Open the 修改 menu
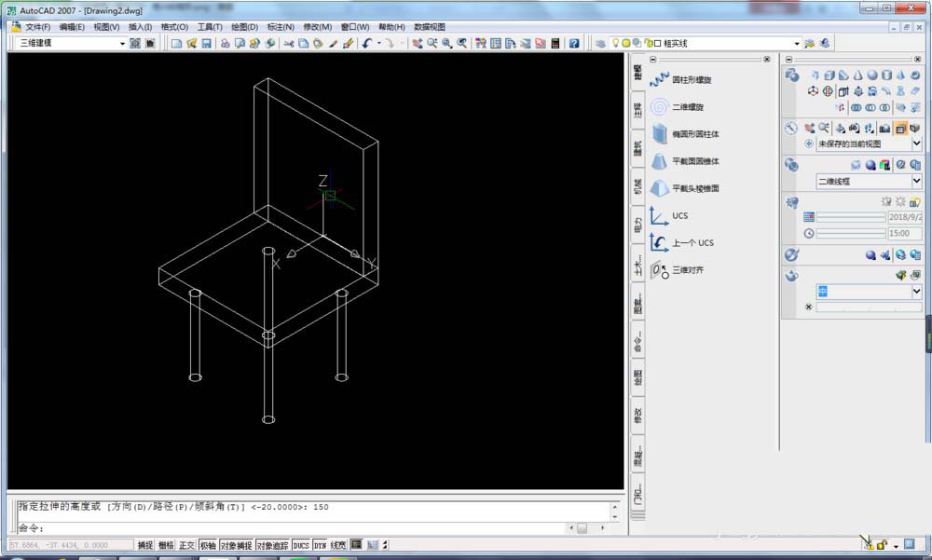Viewport: 932px width, 560px height. 317,27
